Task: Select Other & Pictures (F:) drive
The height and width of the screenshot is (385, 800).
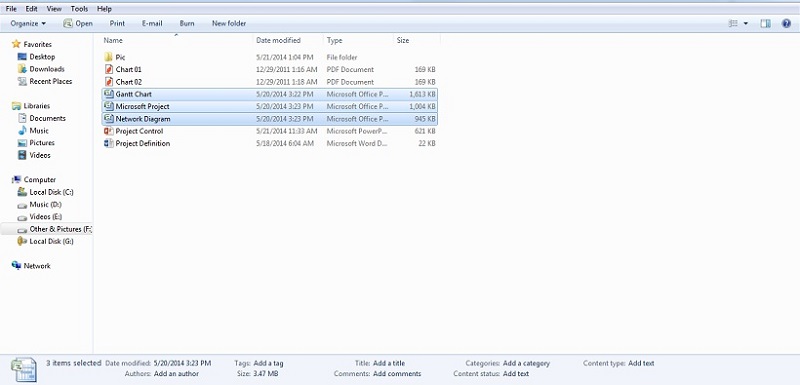Action: point(60,229)
